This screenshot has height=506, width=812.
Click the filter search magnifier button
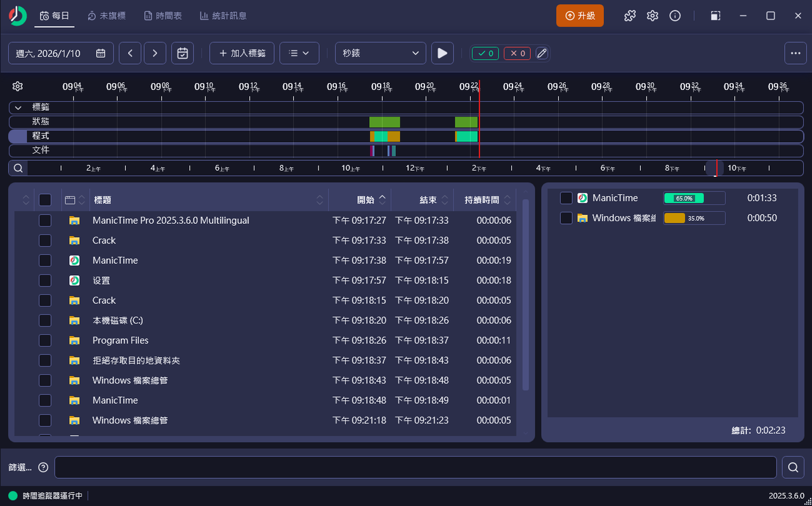coord(793,467)
